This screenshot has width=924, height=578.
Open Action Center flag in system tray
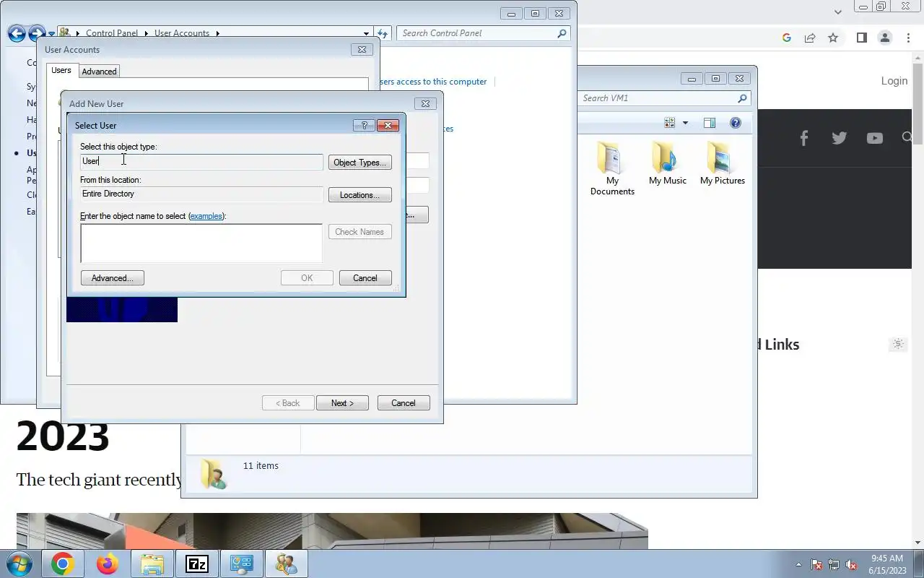pos(816,565)
